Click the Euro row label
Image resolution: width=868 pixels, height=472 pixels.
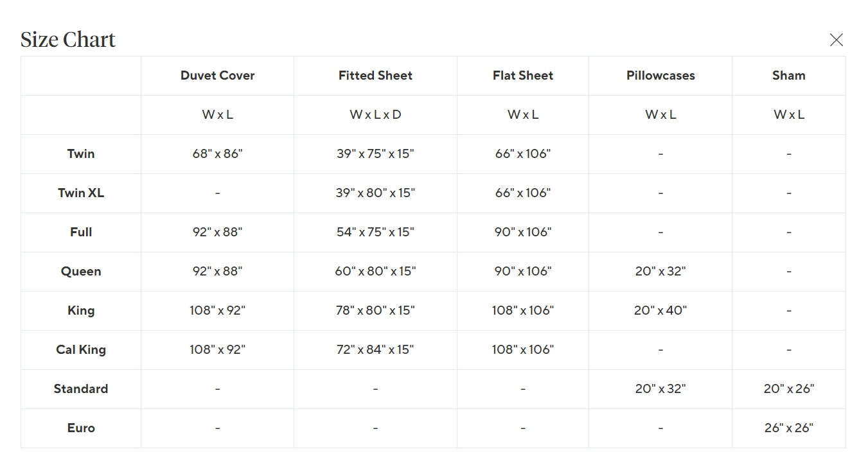[x=81, y=428]
